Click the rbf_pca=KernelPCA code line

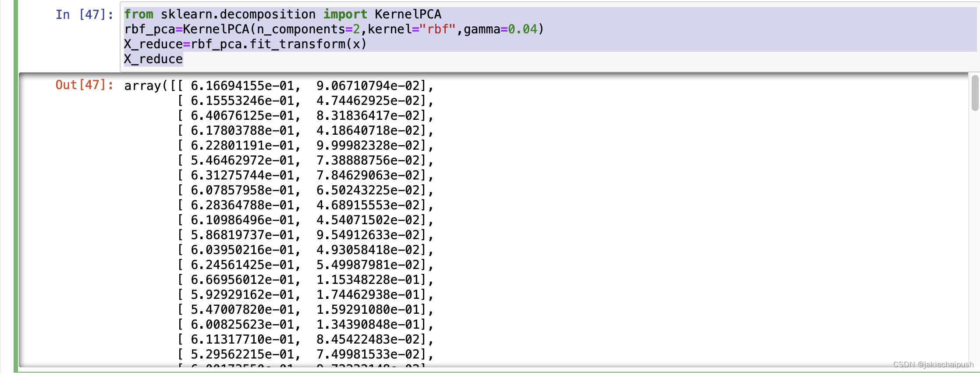click(334, 29)
